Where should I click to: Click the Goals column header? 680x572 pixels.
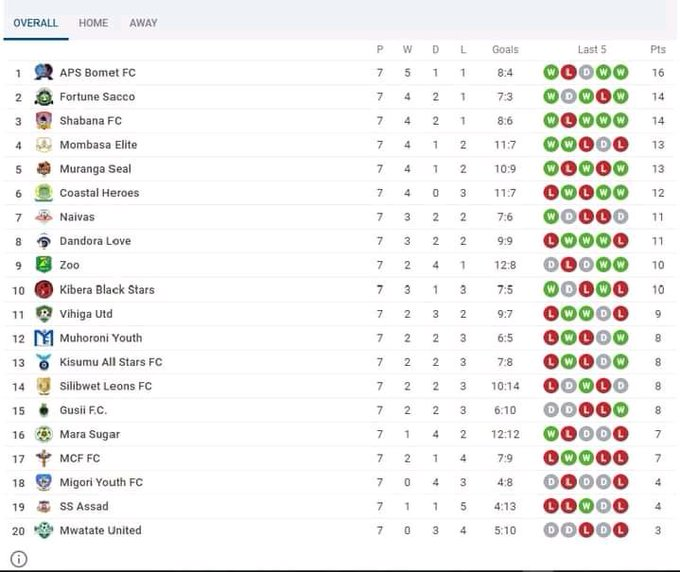click(x=505, y=49)
